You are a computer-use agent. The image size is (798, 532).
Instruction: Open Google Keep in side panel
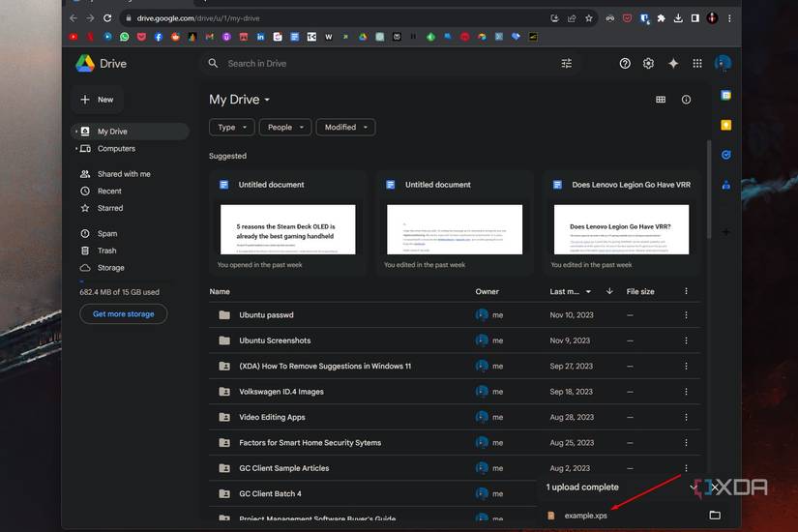(x=725, y=125)
